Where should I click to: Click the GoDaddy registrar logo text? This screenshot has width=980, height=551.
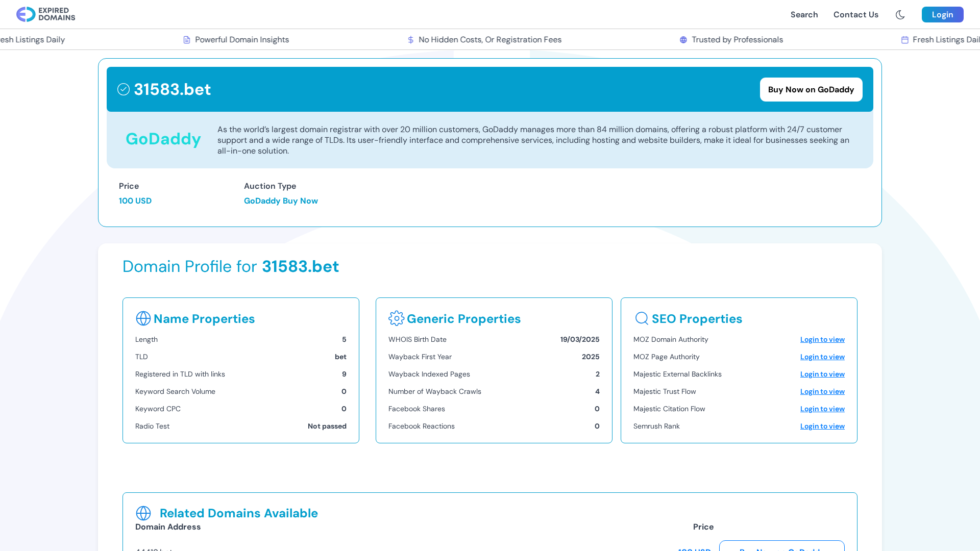[x=163, y=139]
